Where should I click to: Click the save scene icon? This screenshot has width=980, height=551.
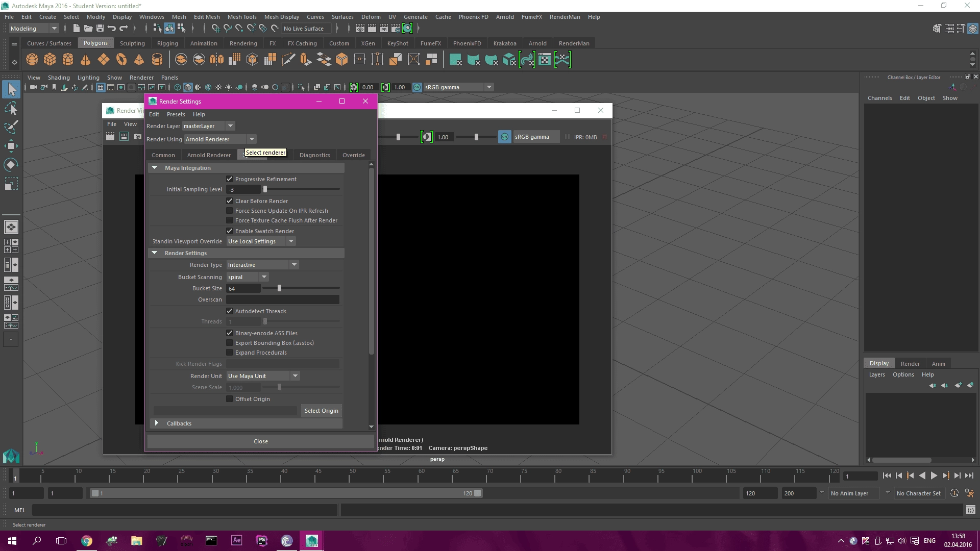click(x=100, y=29)
